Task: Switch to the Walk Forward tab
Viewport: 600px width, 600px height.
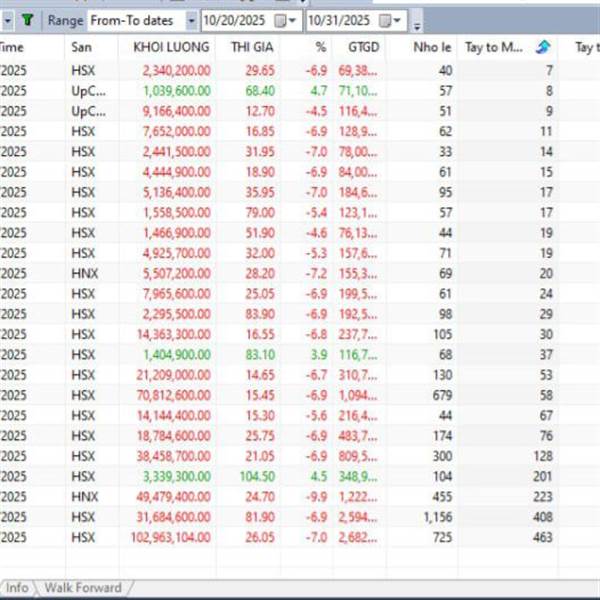Action: (x=83, y=587)
